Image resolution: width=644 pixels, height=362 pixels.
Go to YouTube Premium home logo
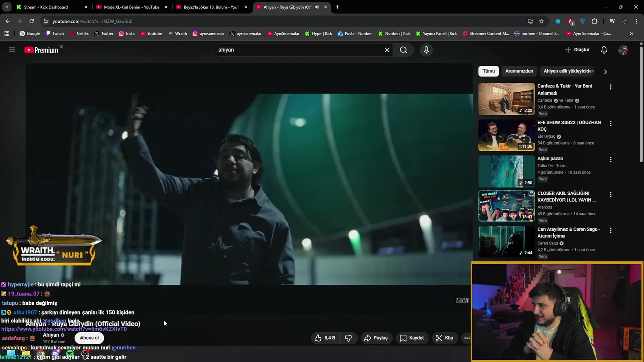[41, 50]
